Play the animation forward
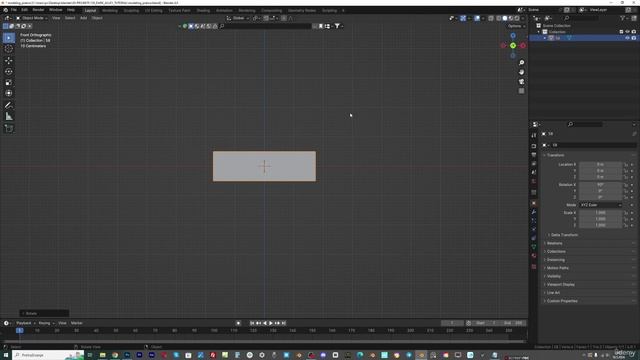640x360 pixels. (x=271, y=323)
